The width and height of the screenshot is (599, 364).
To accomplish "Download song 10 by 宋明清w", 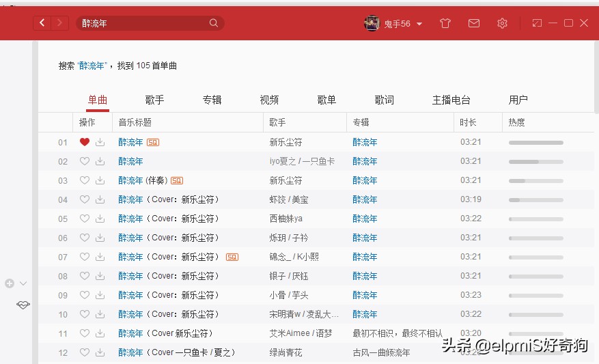I will (x=100, y=314).
